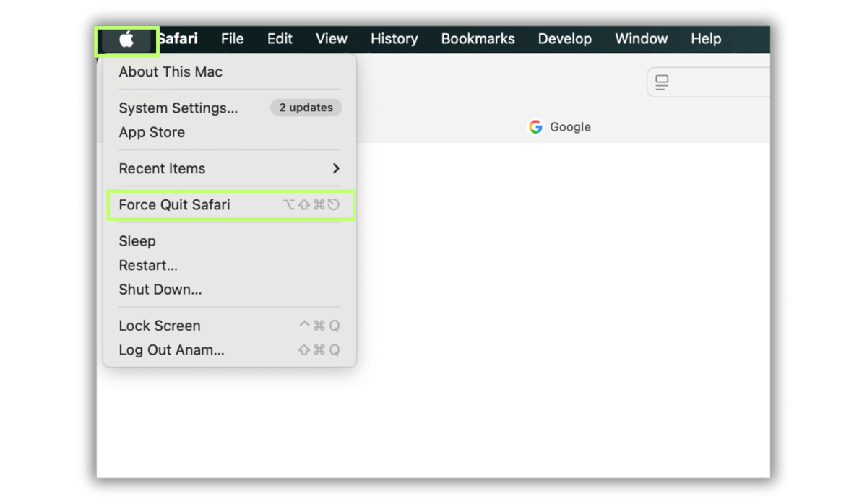This screenshot has width=867, height=504.
Task: Click the 2 updates badge
Action: coord(306,108)
